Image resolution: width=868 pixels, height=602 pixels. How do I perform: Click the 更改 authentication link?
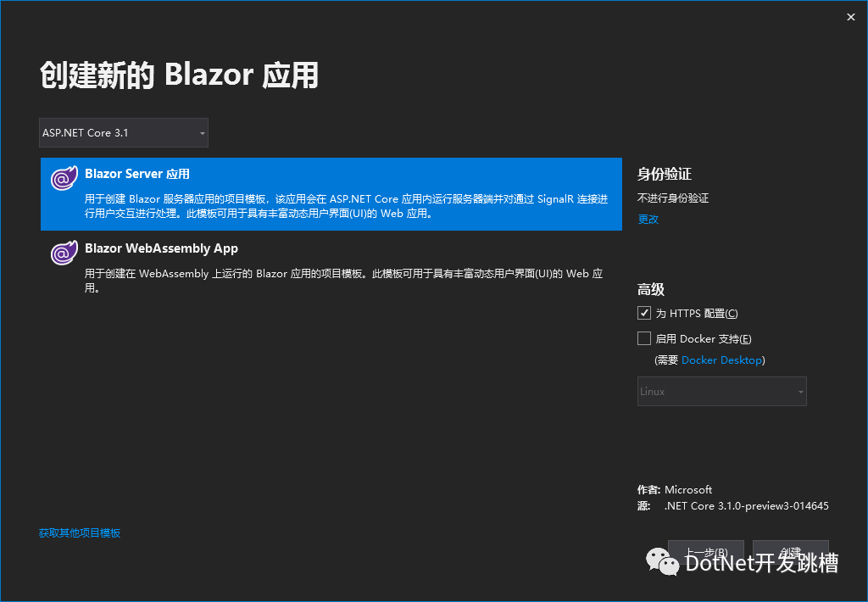[x=648, y=220]
